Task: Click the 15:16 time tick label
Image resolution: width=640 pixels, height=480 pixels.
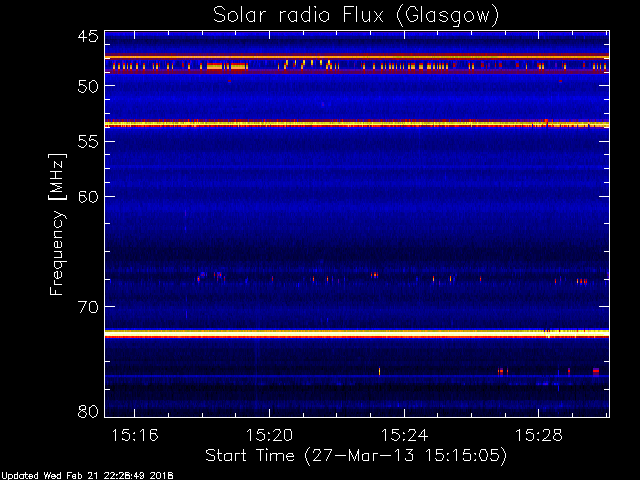Action: [x=135, y=435]
